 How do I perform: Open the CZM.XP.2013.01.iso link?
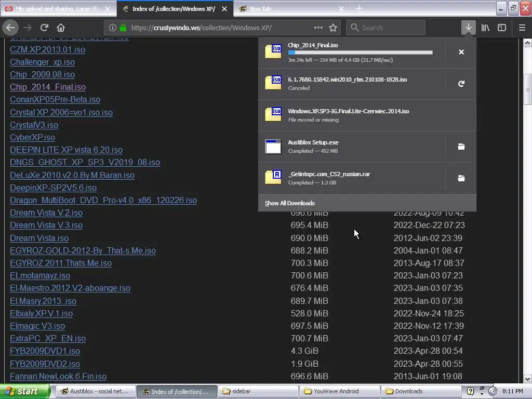(x=47, y=49)
